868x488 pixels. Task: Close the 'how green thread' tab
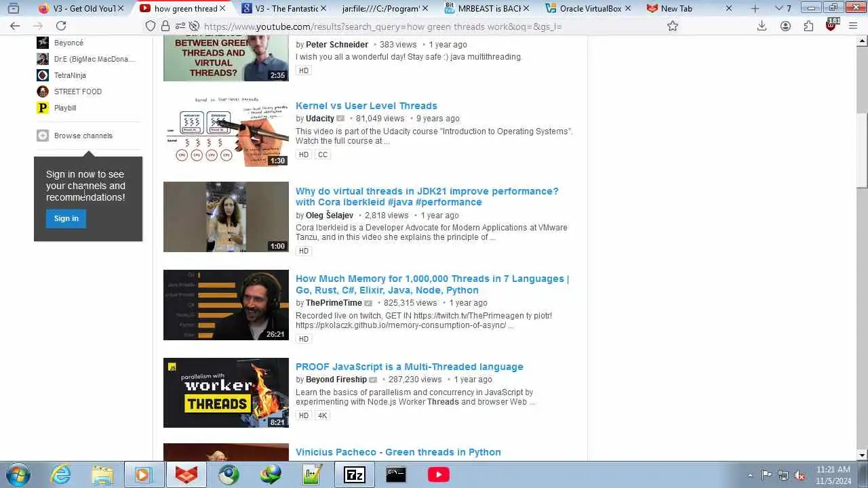coord(224,9)
